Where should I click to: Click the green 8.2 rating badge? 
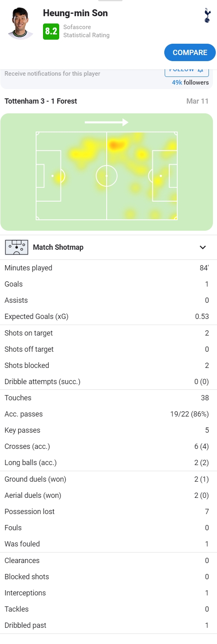(51, 31)
